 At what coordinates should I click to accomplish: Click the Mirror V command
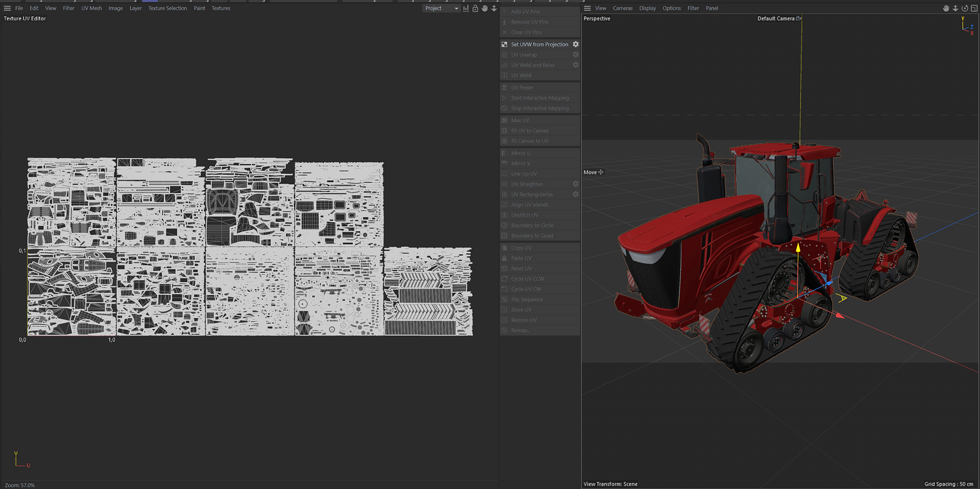click(x=540, y=163)
